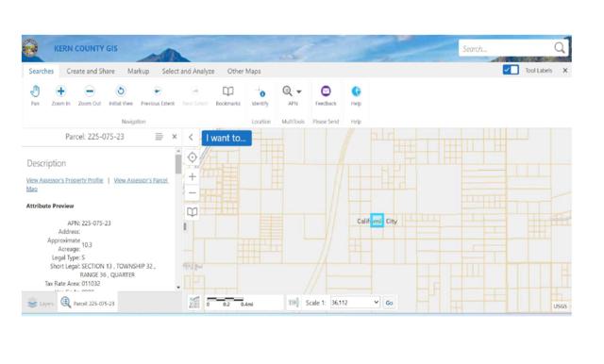604x364 pixels.
Task: Click the Tax Rate Area: 011032 text
Action: pyautogui.click(x=73, y=284)
